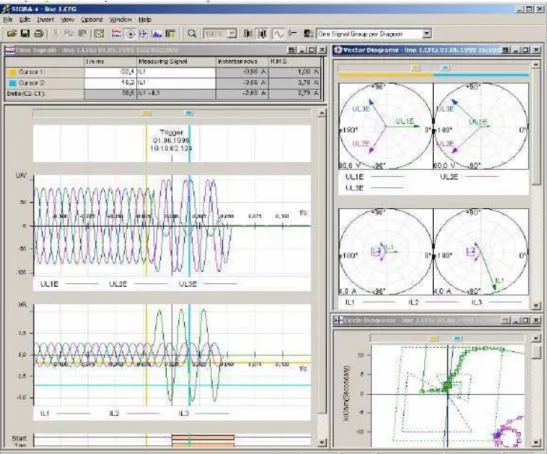Click Cursor 2 time value 16,2
This screenshot has height=454, width=547.
pos(110,83)
